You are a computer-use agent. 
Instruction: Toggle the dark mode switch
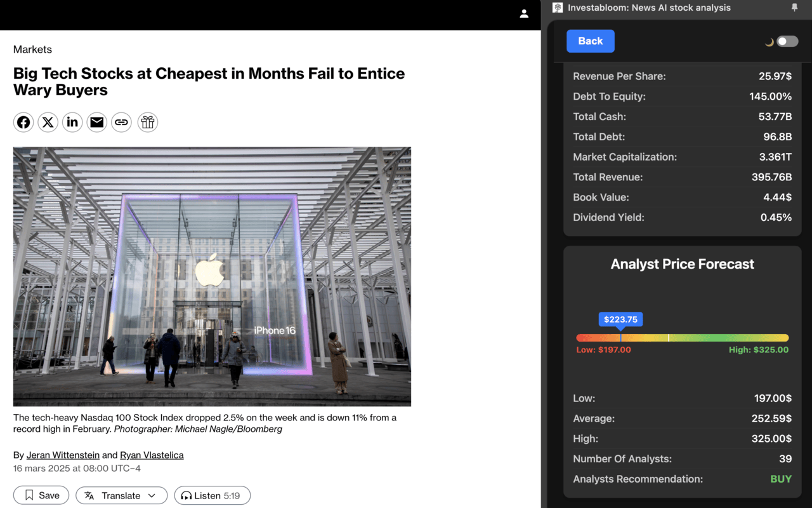click(x=787, y=41)
